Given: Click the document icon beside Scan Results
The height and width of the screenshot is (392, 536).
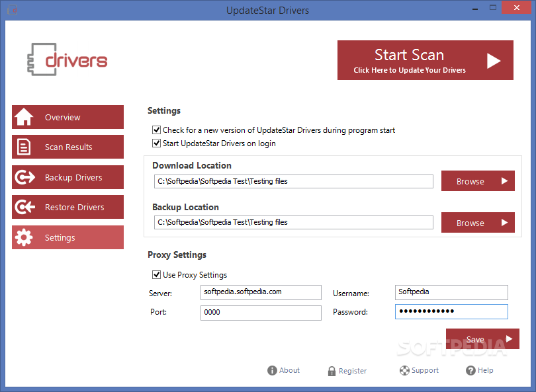Looking at the screenshot, I should click(24, 147).
